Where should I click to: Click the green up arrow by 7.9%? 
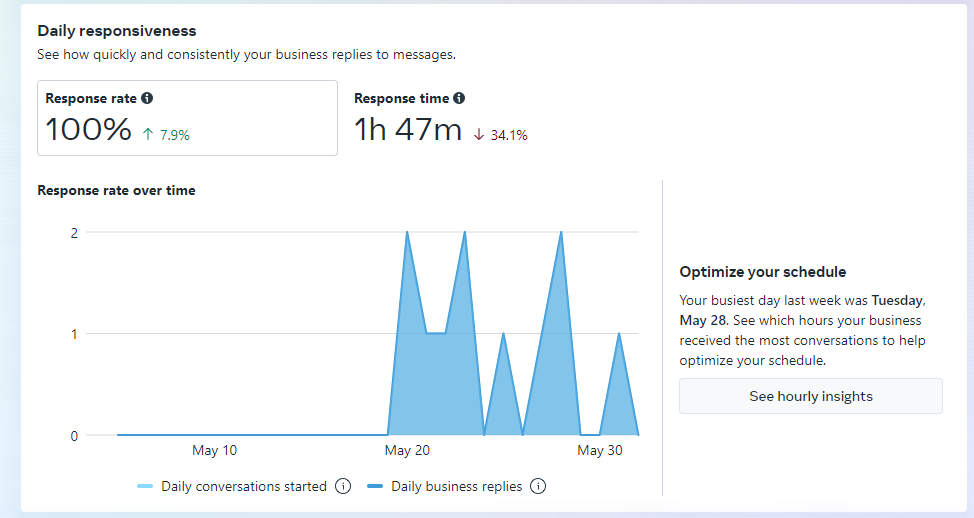tap(148, 135)
